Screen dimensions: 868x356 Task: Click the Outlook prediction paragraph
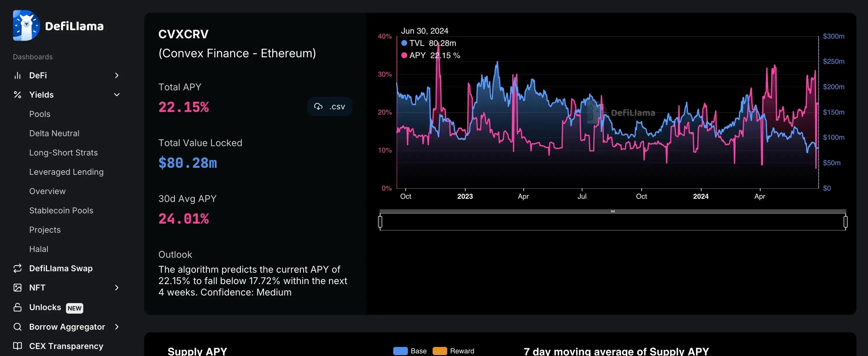click(253, 281)
